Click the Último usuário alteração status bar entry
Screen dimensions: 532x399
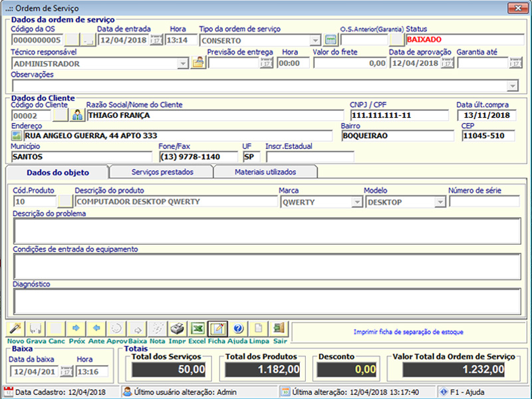tap(200, 392)
